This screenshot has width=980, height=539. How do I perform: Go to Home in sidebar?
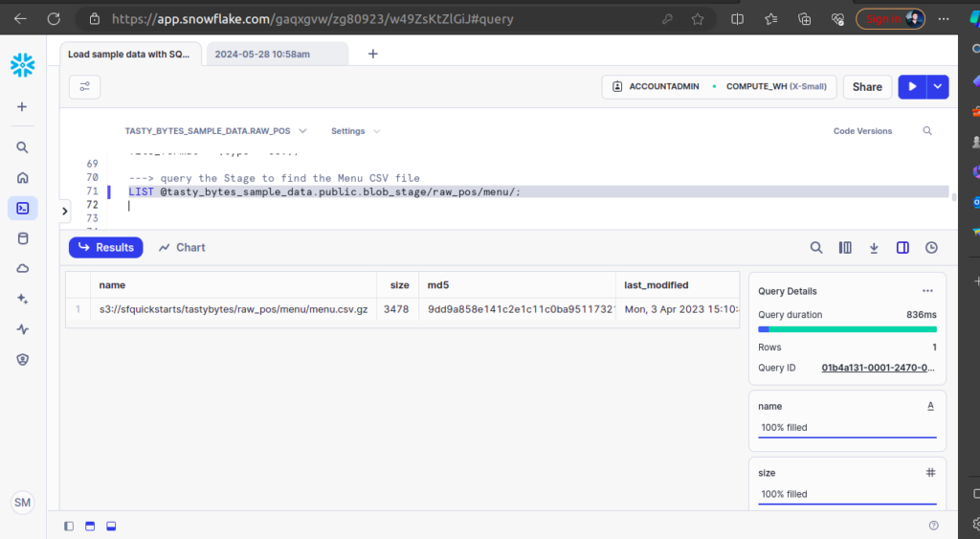pos(22,178)
